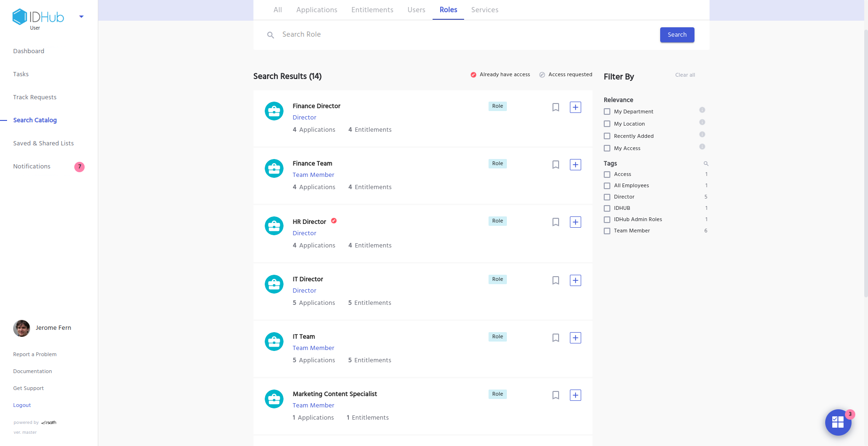Image resolution: width=868 pixels, height=446 pixels.
Task: Tick the Recently Added filter checkbox
Action: 607,136
